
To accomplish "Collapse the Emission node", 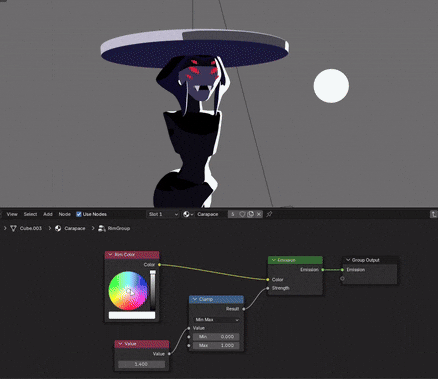I will point(273,260).
